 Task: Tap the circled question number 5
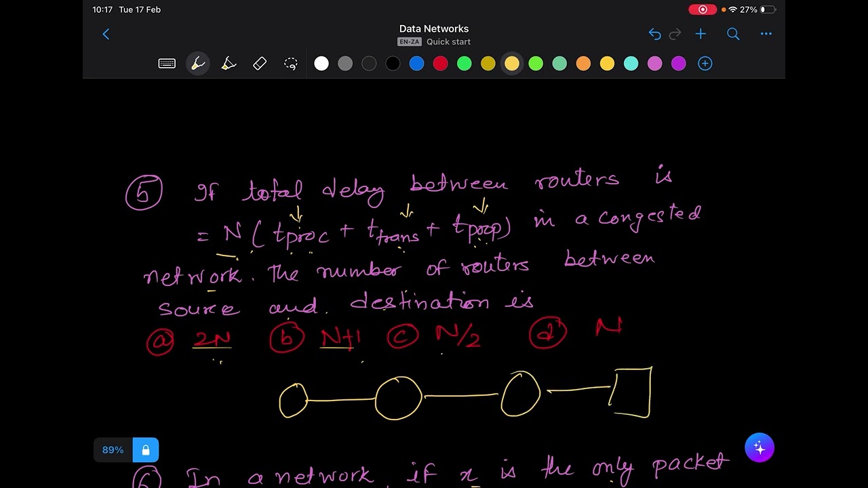(x=144, y=192)
